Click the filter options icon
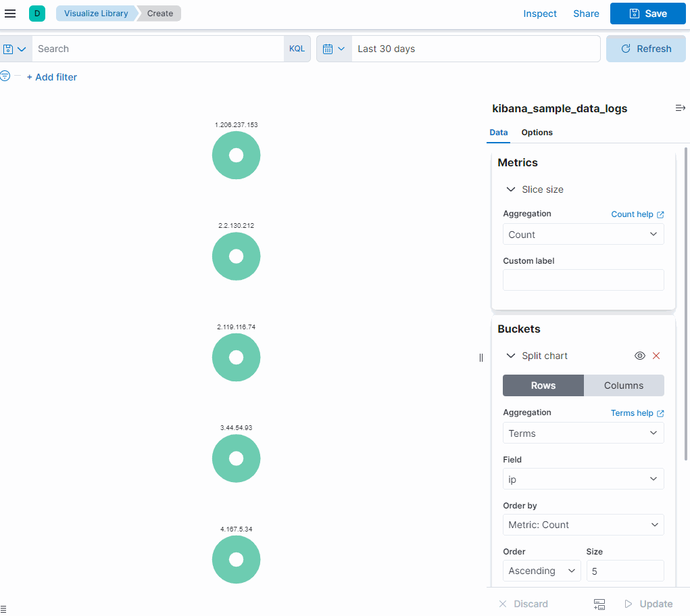The height and width of the screenshot is (616, 690). (x=5, y=76)
